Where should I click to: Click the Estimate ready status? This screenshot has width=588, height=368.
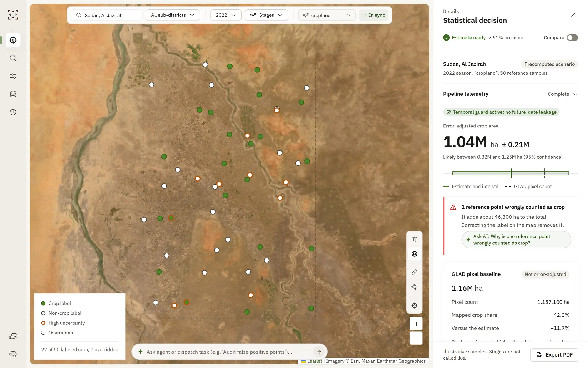point(464,38)
